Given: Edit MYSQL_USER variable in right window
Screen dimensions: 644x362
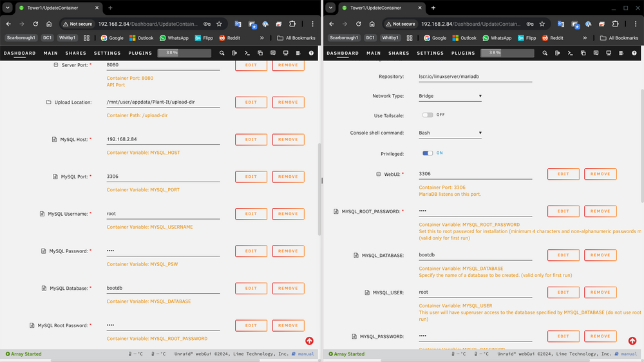Looking at the screenshot, I should [563, 292].
